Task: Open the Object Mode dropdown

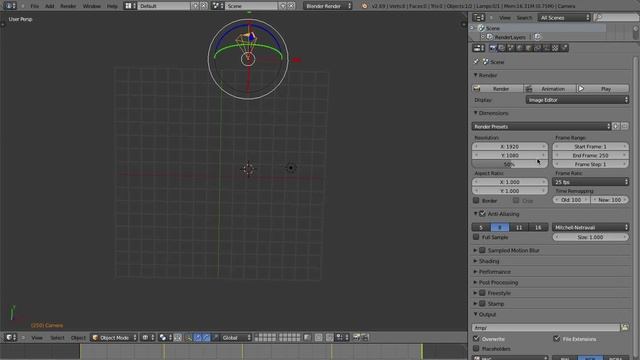Action: 114,338
